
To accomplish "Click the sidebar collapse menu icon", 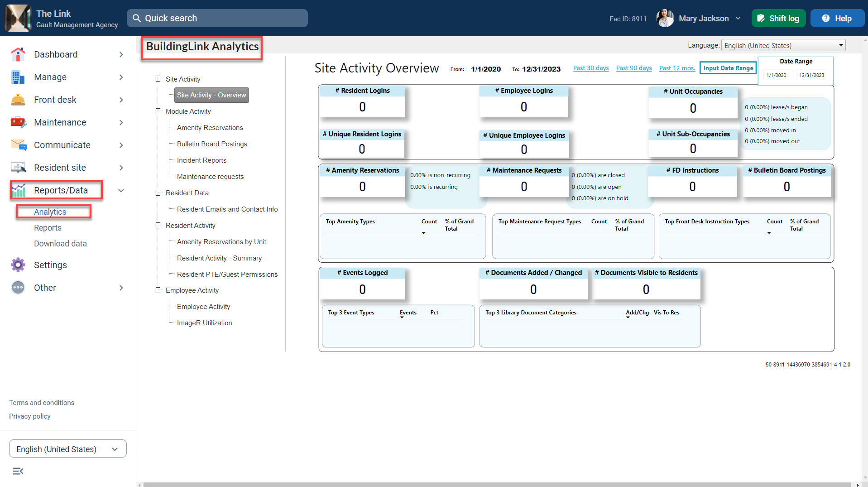I will tap(18, 471).
